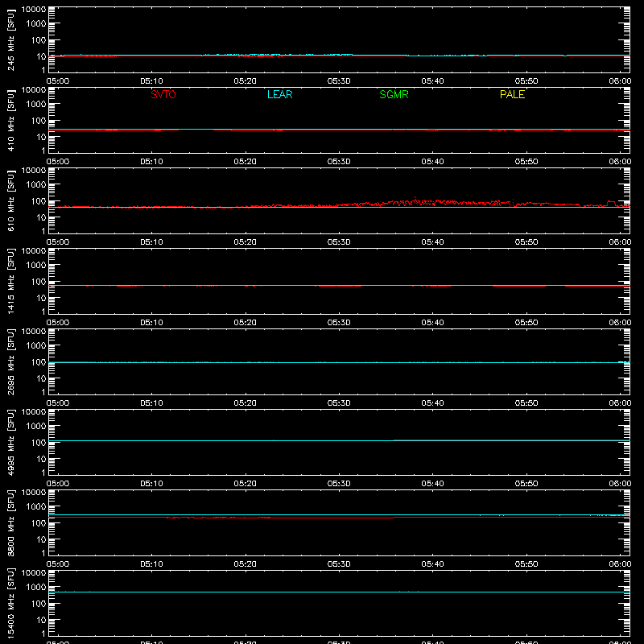This screenshot has height=644, width=644.
Task: Click the 05:50 tick under the 410 MHz panel
Action: click(x=526, y=162)
